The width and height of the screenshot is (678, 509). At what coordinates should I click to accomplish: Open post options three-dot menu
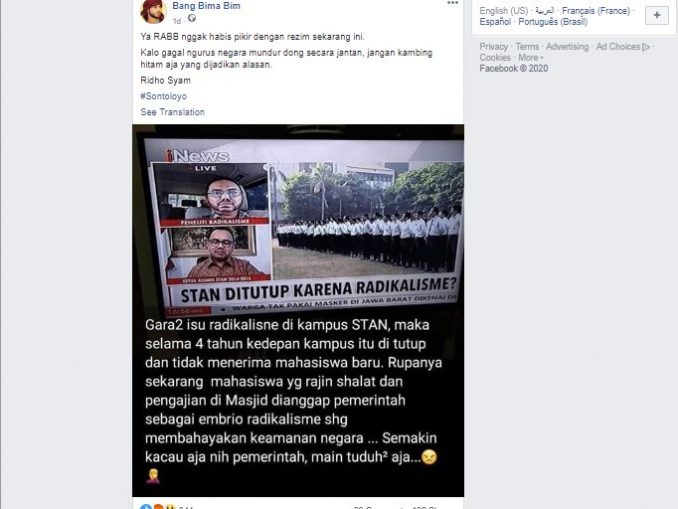[x=452, y=3]
